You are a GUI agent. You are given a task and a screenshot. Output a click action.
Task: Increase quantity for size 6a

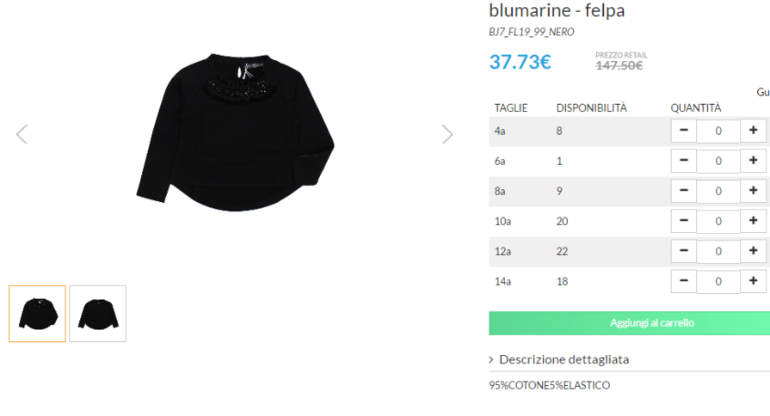pos(753,161)
